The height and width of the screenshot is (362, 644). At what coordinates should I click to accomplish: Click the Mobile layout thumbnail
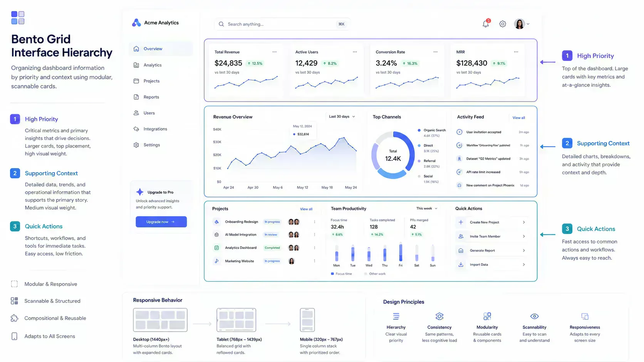[x=307, y=320]
